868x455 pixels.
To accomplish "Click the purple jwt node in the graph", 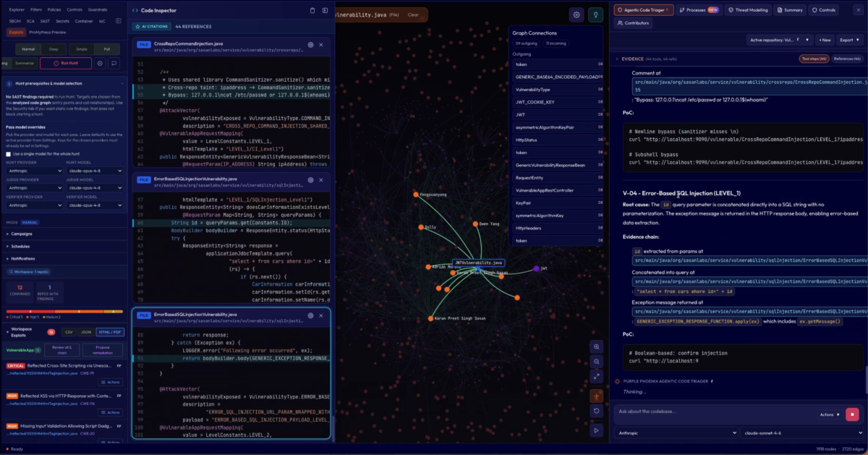I will (537, 268).
